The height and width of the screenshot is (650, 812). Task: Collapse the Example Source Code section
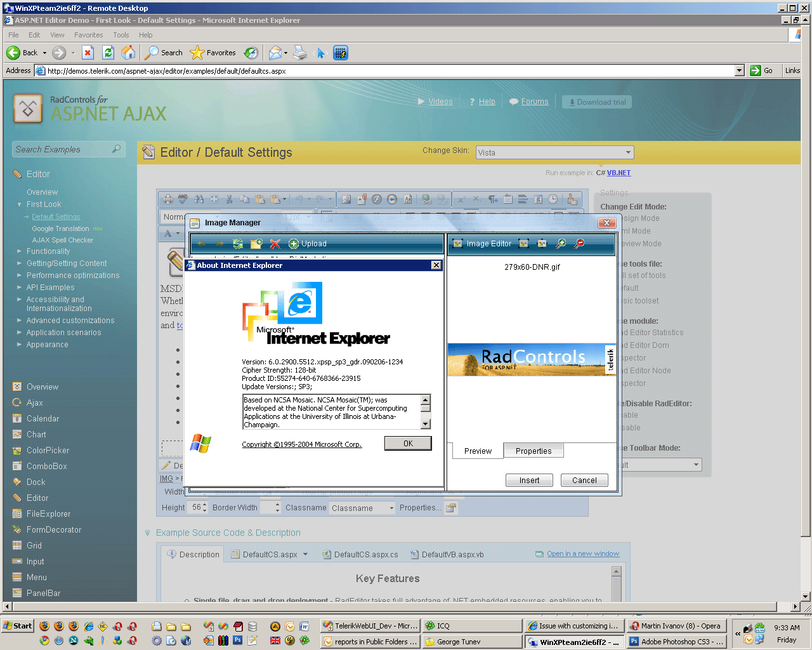[148, 533]
